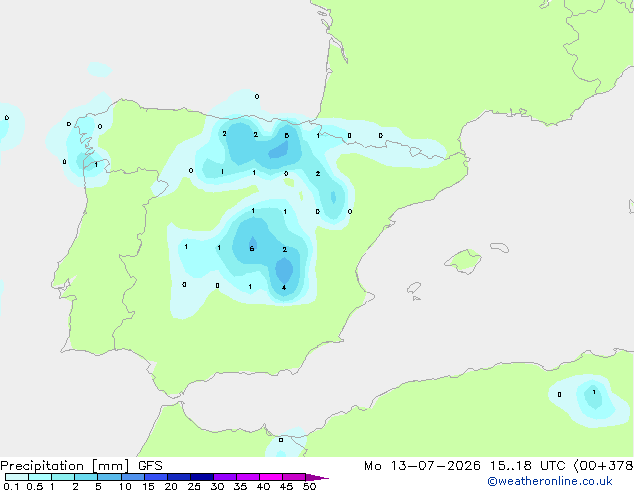Click the 40–45 mm magenta legend swatch
Image resolution: width=634 pixels, height=490 pixels.
point(271,477)
